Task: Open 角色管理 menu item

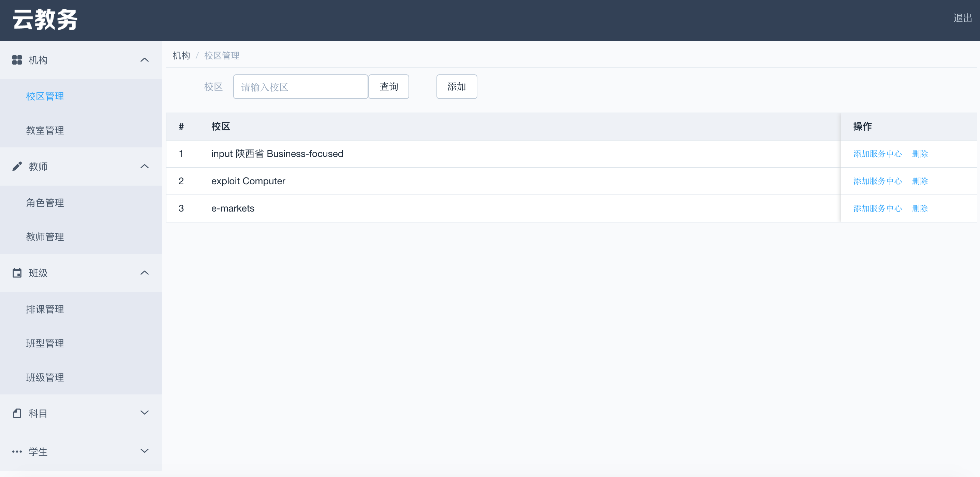Action: [x=45, y=203]
